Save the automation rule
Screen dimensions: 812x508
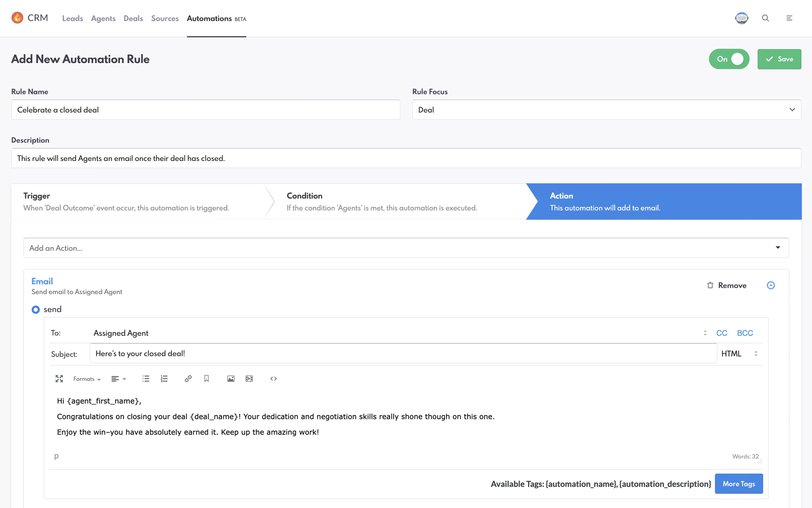click(779, 59)
